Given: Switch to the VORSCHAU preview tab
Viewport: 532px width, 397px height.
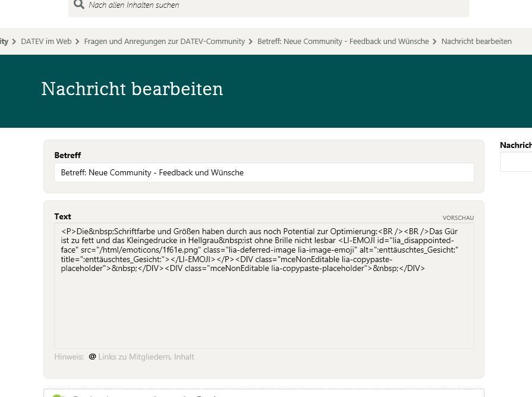Looking at the screenshot, I should [x=458, y=218].
